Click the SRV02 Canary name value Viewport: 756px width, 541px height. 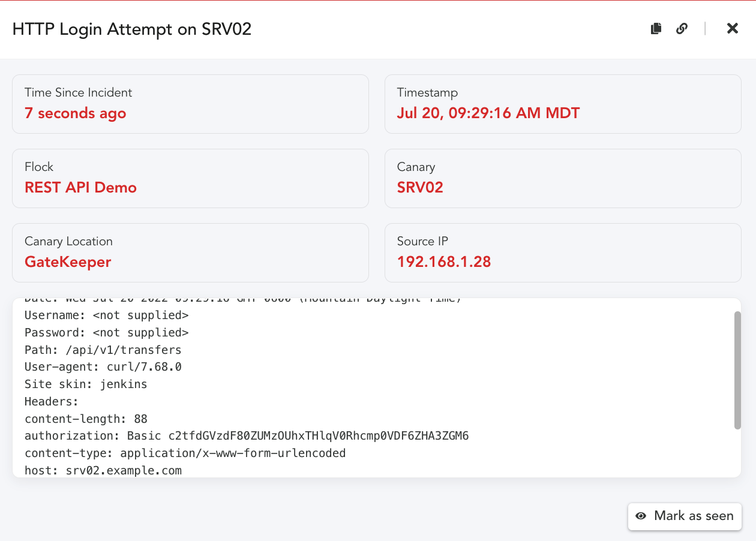(x=420, y=187)
